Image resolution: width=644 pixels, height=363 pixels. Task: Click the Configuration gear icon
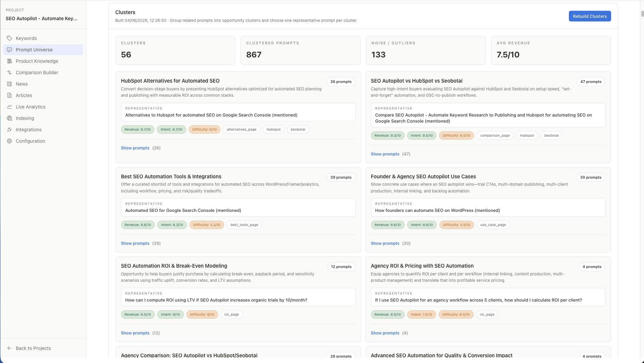click(x=9, y=141)
